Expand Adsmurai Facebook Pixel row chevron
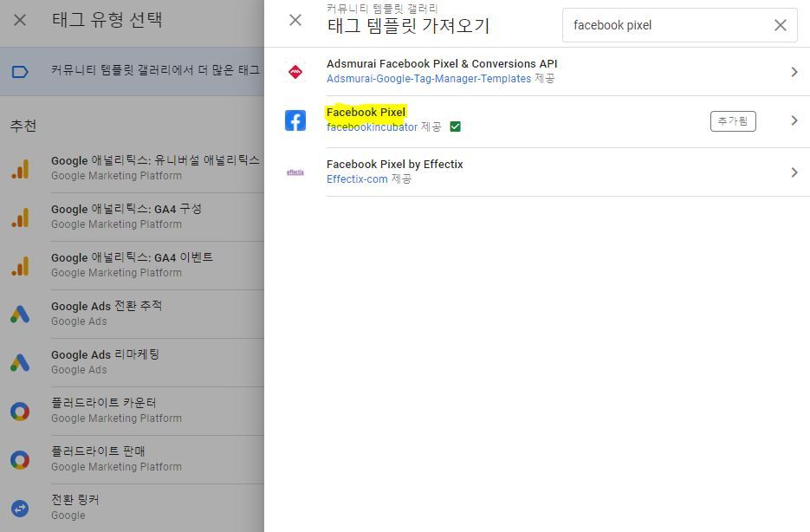This screenshot has width=810, height=532. click(x=794, y=72)
